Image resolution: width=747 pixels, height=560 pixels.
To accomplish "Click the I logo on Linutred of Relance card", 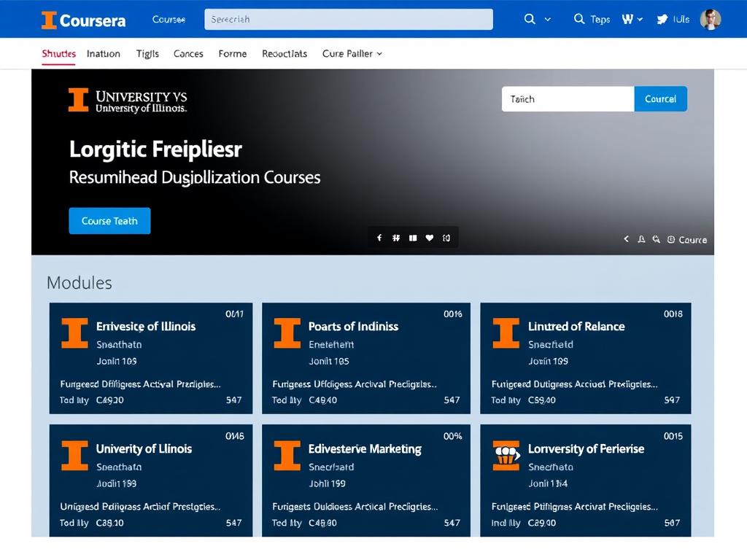I will coord(506,333).
